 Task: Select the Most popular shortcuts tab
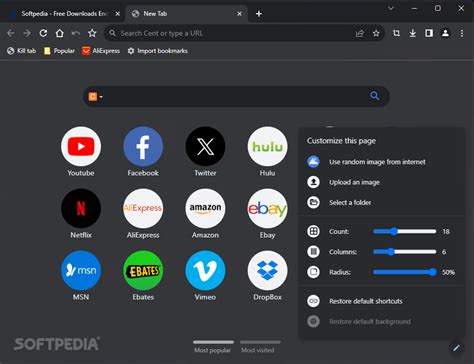213,347
